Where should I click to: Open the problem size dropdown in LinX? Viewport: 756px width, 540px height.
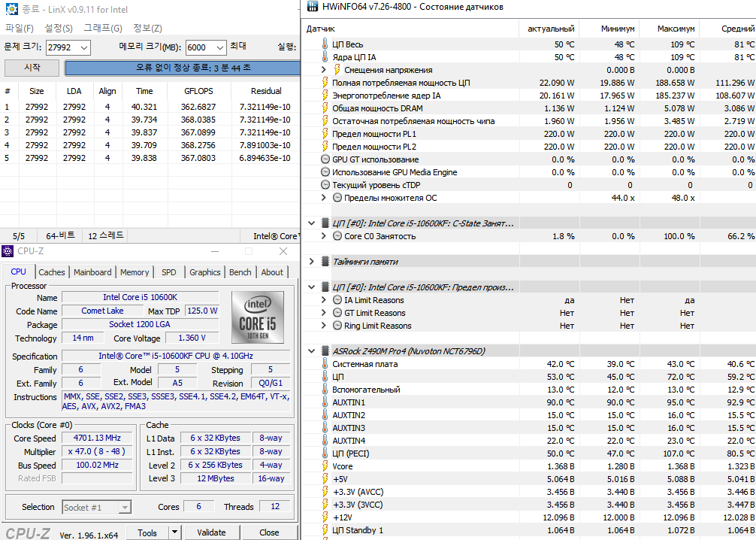(x=84, y=48)
